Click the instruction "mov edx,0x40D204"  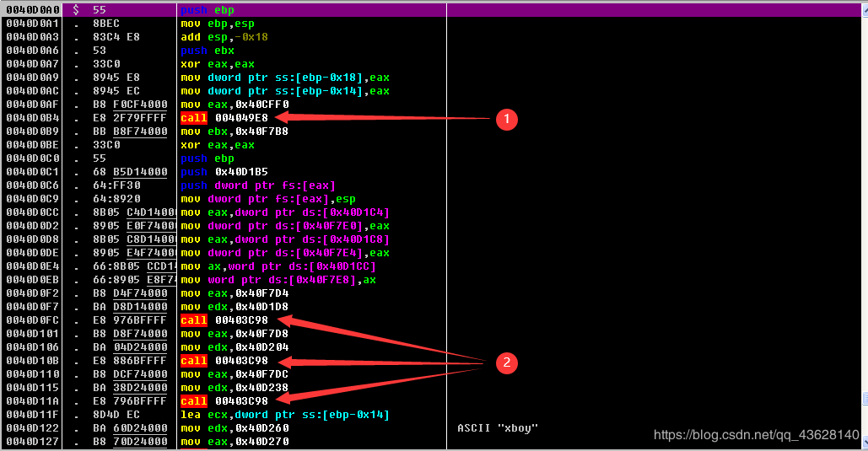click(235, 347)
